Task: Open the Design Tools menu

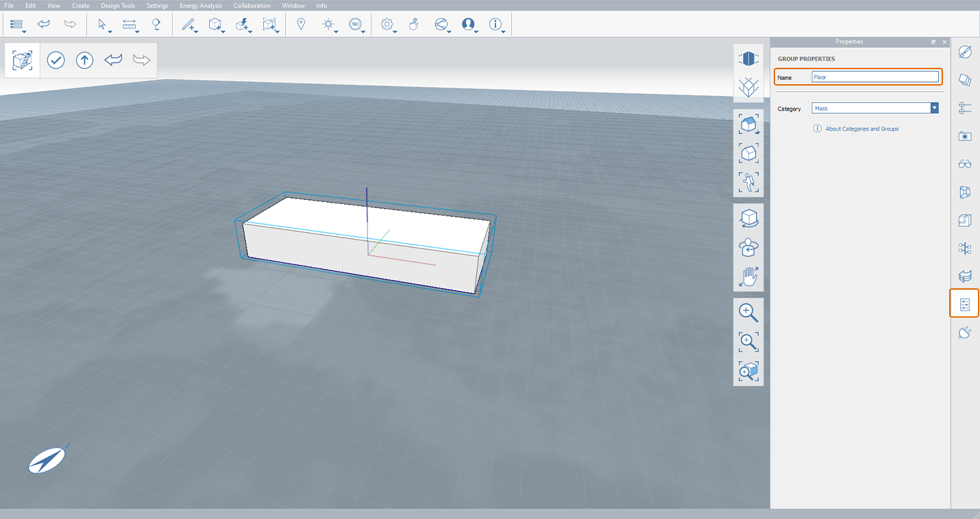Action: (x=118, y=5)
